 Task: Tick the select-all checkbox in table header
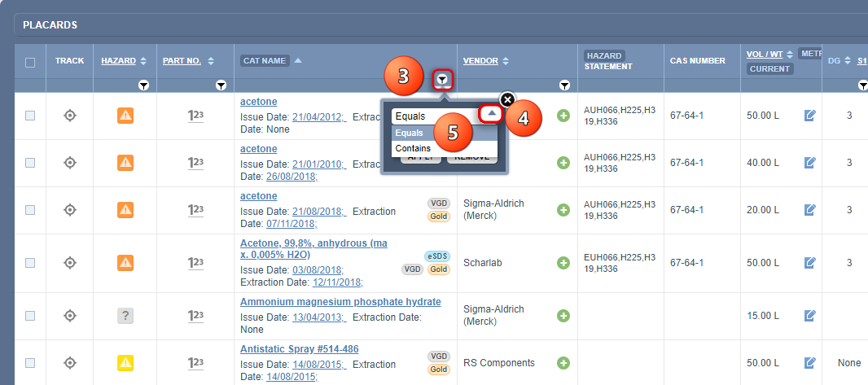pyautogui.click(x=30, y=63)
